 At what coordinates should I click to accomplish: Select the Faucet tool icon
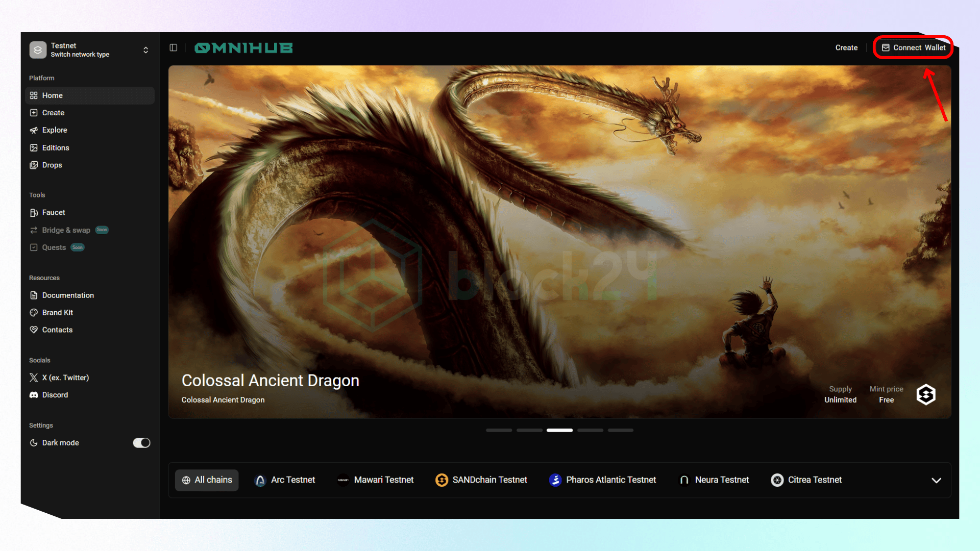(x=34, y=213)
